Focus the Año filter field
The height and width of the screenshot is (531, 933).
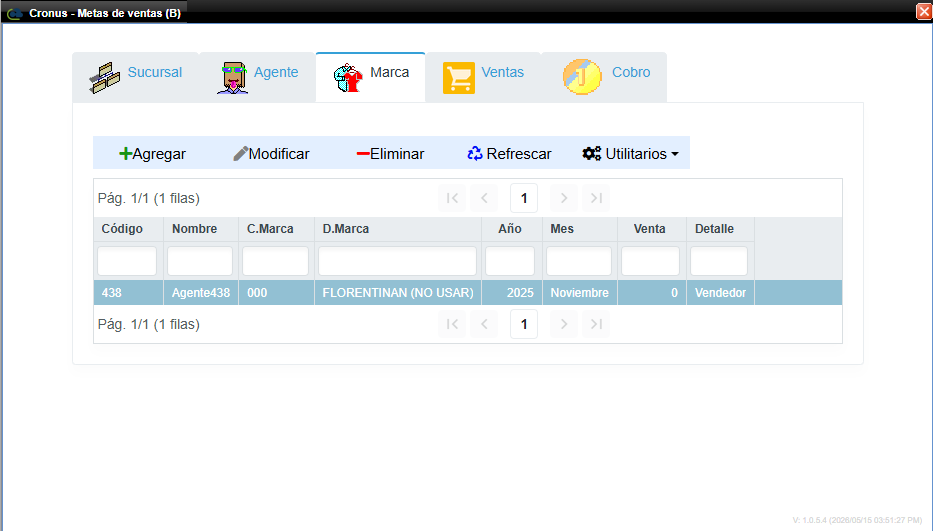tap(510, 261)
